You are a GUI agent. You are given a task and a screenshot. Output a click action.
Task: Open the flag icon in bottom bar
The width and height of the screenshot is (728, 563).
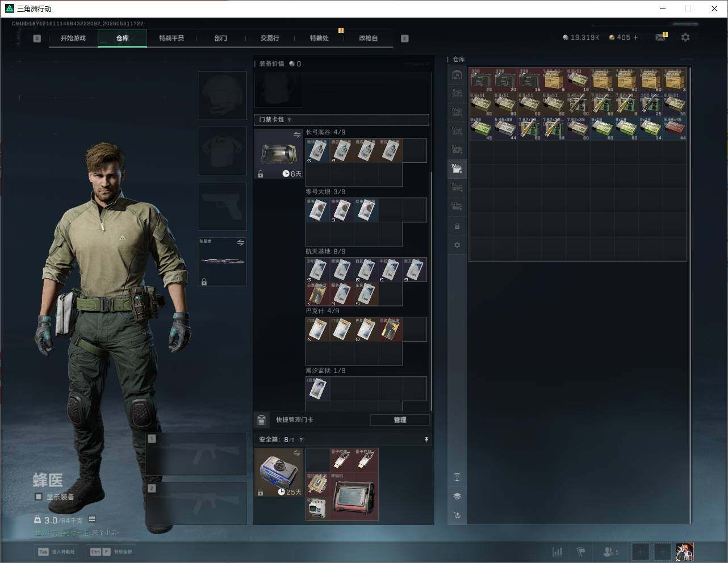click(581, 552)
